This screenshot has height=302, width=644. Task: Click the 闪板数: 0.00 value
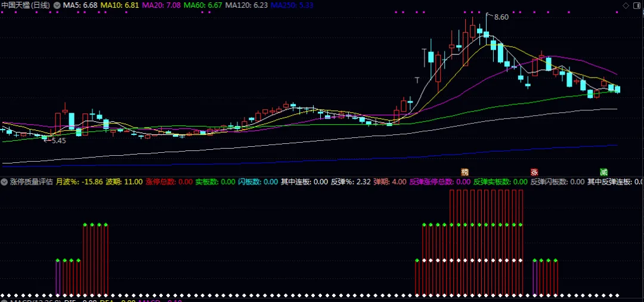pos(258,181)
